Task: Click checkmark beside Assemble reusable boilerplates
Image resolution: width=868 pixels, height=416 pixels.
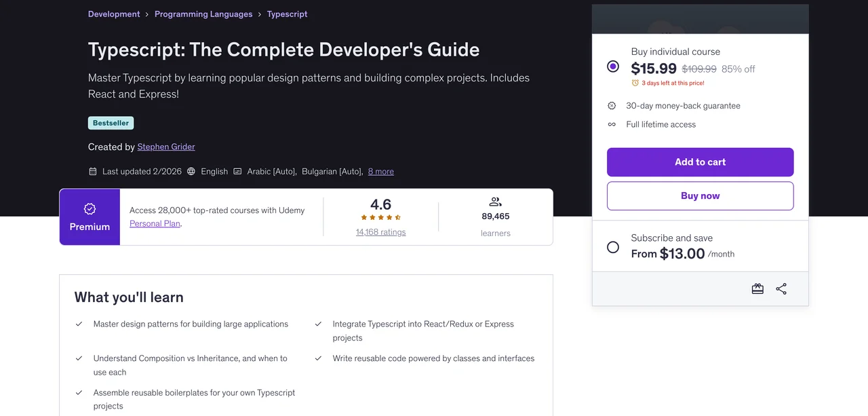Action: (79, 393)
